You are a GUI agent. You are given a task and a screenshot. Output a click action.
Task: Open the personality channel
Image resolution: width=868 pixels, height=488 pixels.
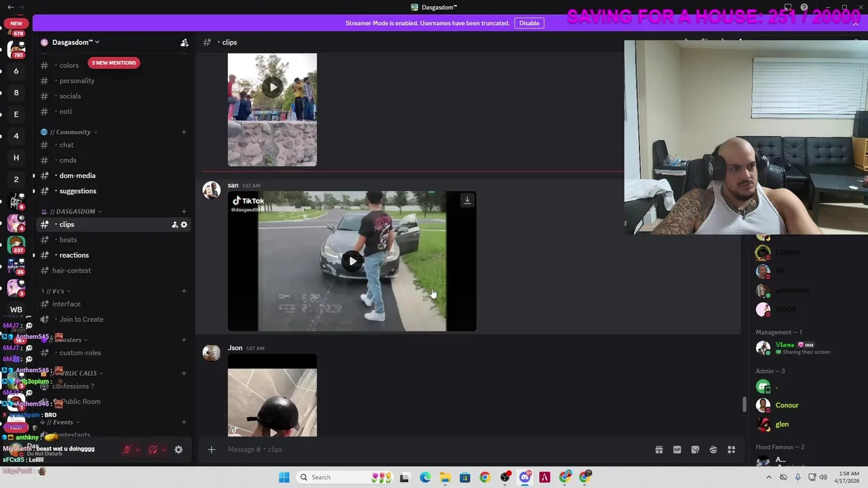(113, 81)
